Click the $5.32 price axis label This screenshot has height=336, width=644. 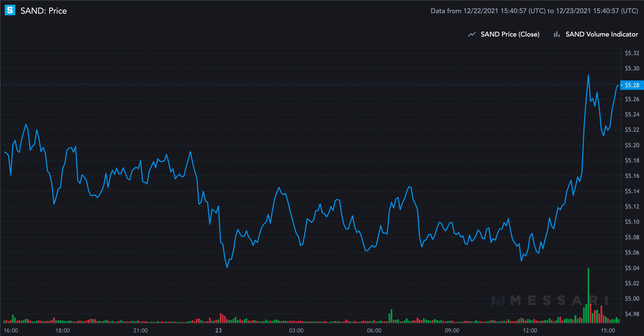coord(632,53)
